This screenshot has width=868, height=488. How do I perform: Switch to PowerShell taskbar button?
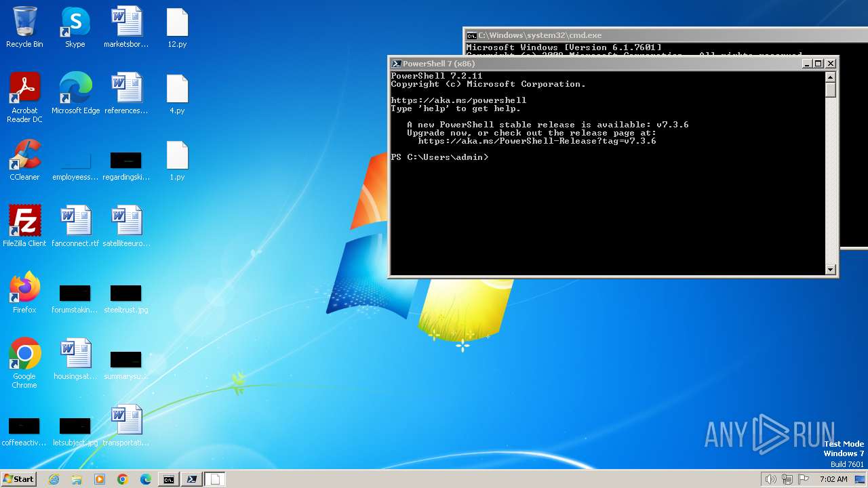tap(192, 479)
